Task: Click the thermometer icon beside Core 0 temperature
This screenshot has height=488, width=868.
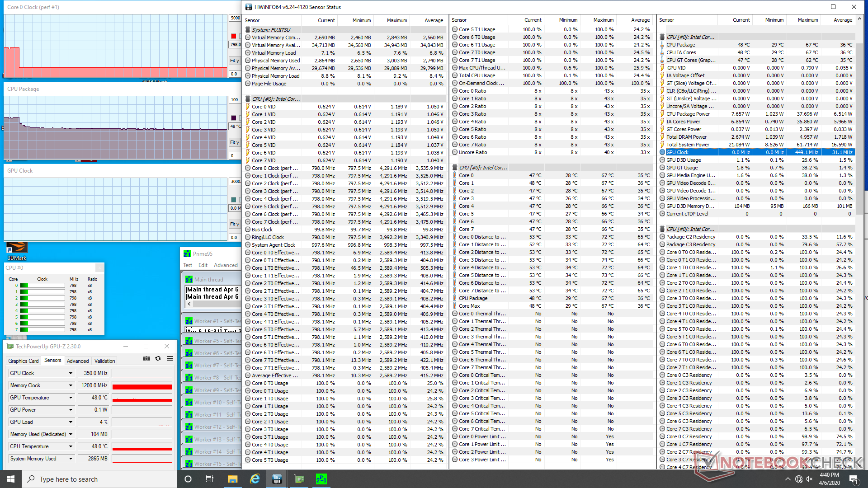Action: [454, 175]
